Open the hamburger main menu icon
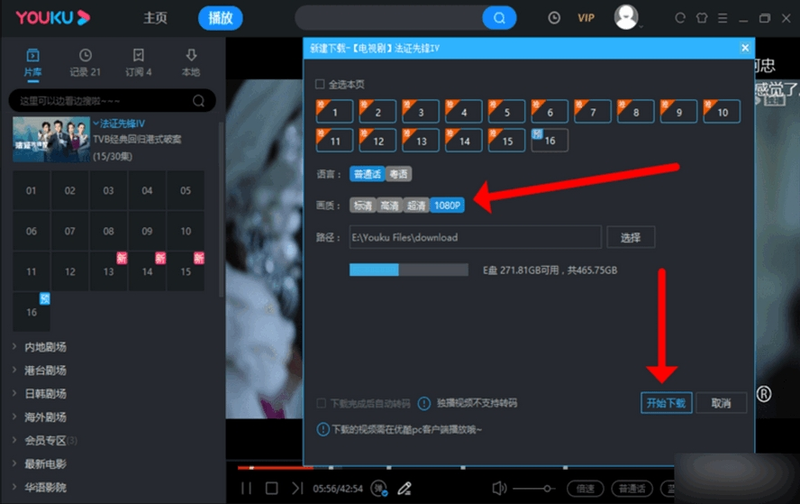 (722, 18)
